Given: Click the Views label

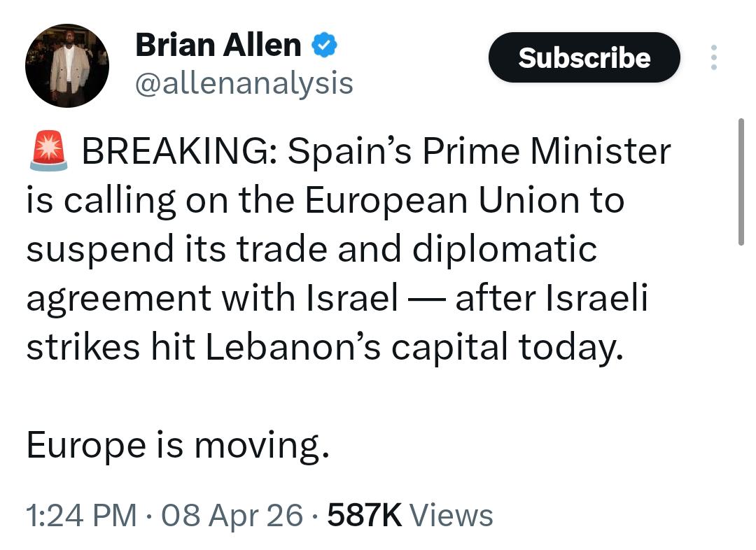Looking at the screenshot, I should (x=451, y=516).
